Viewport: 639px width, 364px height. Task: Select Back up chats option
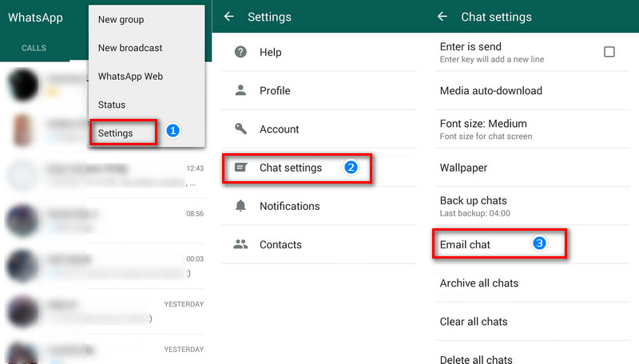point(474,205)
